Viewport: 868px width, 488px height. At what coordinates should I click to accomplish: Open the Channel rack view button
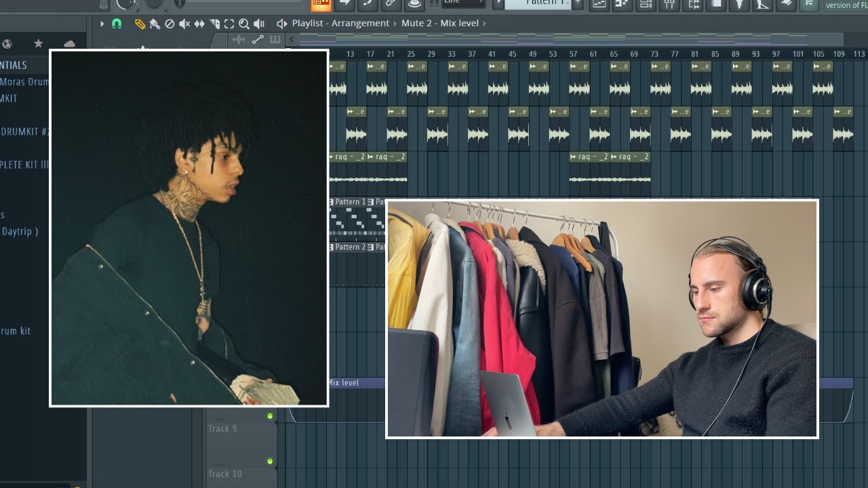(x=646, y=4)
